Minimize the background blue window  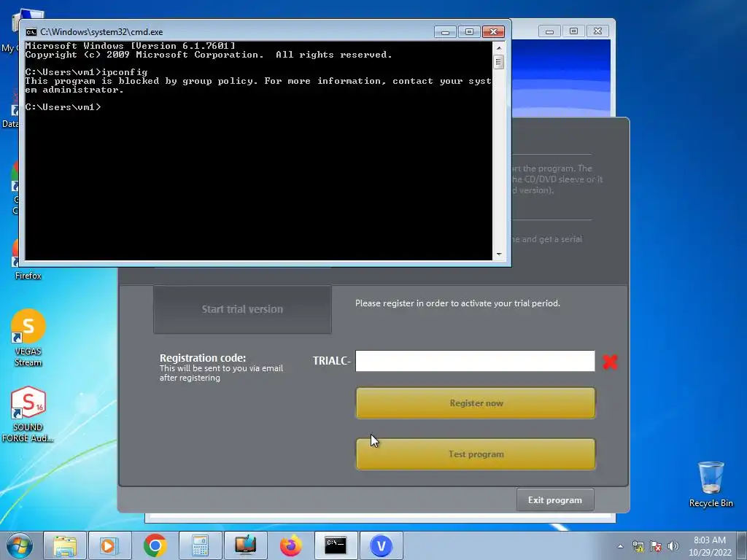click(x=549, y=31)
